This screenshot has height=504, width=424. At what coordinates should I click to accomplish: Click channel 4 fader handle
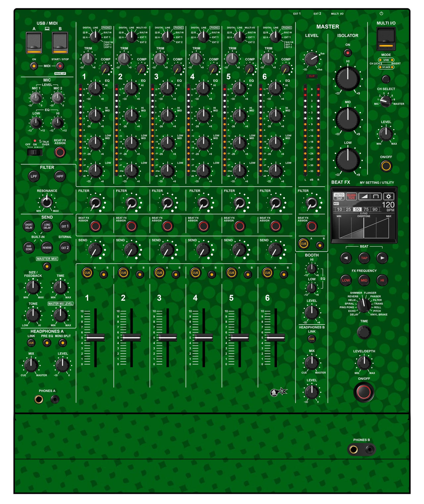[x=204, y=337]
